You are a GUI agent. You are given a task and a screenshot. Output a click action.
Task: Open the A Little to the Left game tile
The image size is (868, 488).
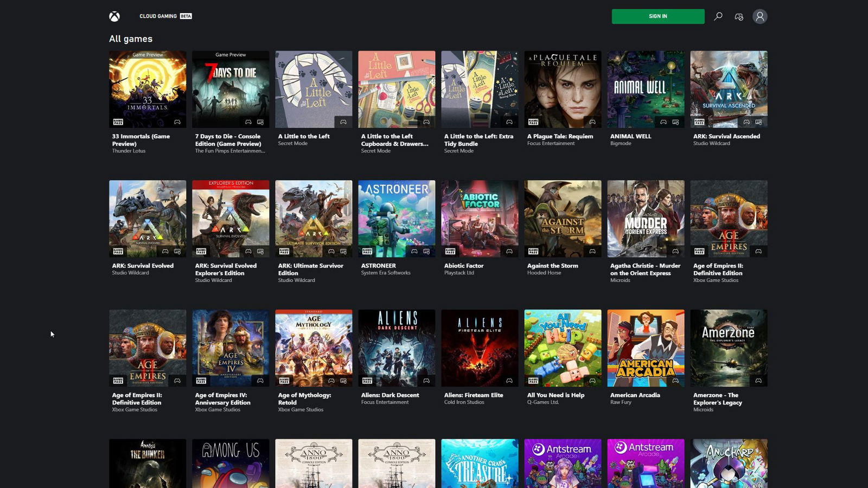point(314,88)
